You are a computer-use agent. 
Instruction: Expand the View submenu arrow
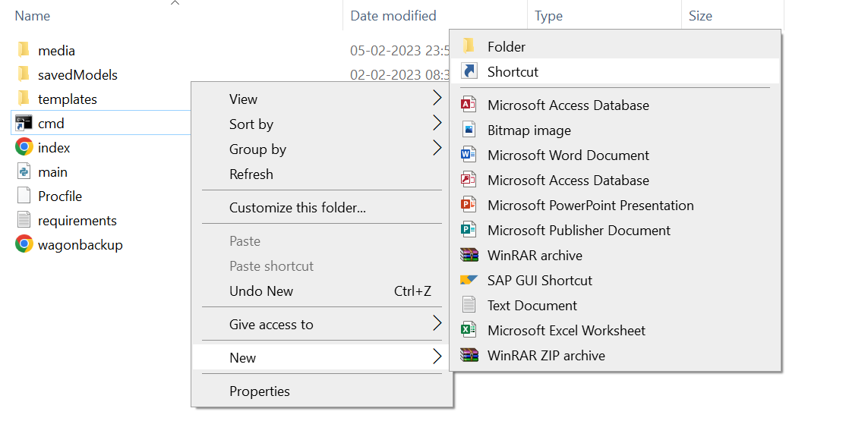(x=437, y=99)
